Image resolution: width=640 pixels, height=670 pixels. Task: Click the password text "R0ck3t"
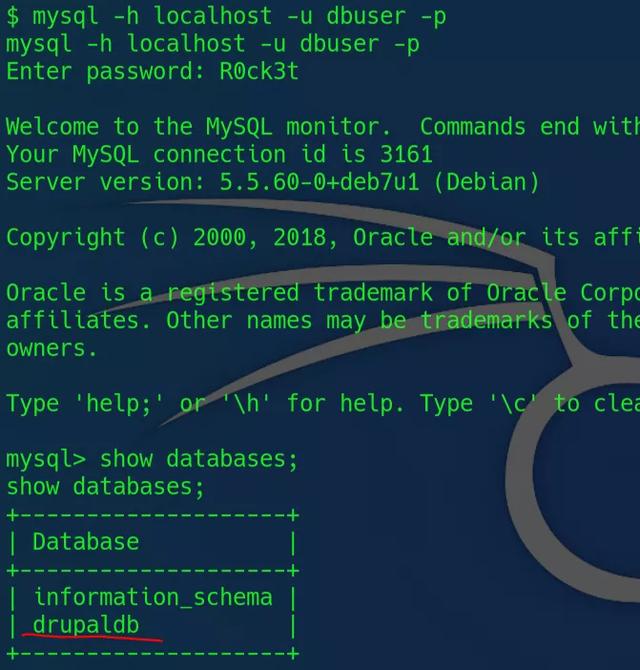click(x=258, y=71)
